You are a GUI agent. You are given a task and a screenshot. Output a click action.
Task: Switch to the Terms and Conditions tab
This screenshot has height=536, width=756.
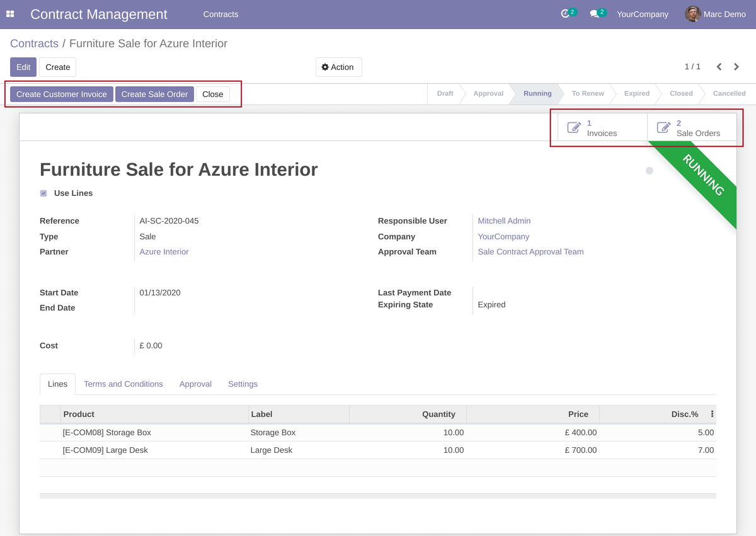tap(123, 384)
